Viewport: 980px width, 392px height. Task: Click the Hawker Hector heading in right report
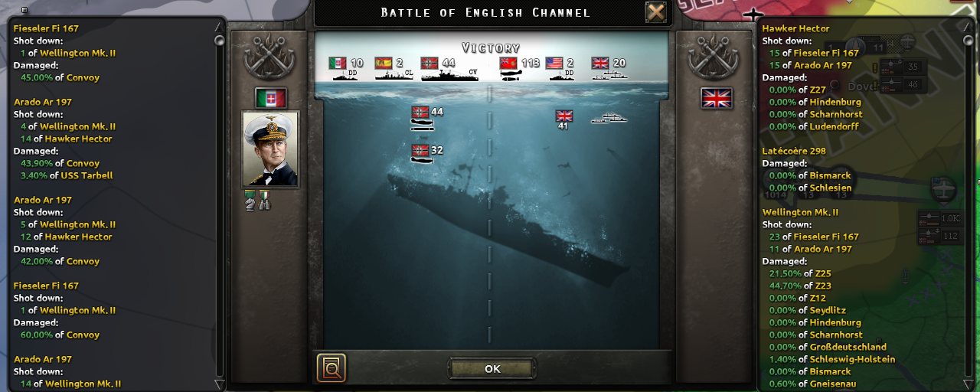pos(795,28)
